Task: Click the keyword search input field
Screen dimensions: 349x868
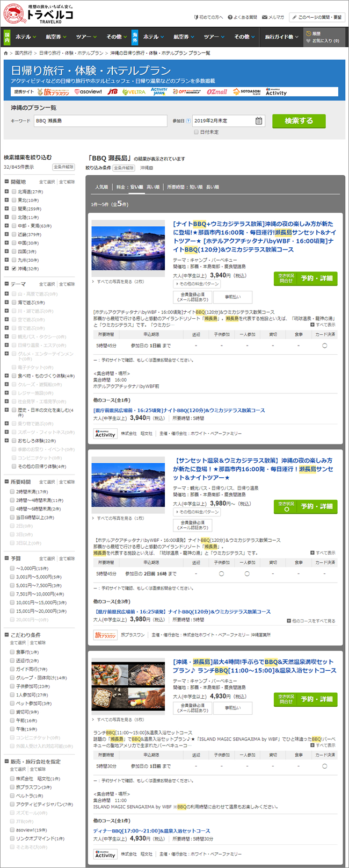Action: [x=107, y=121]
